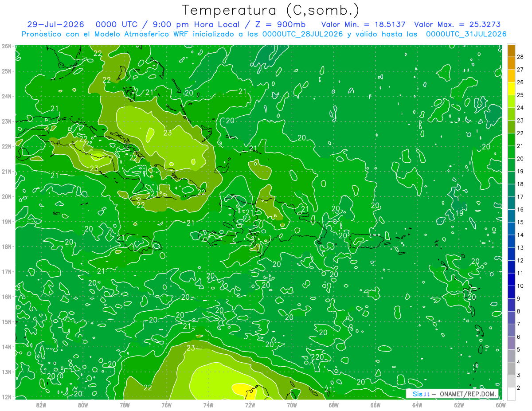Click the '68W' longitude axis label
Image resolution: width=532 pixels, height=411 pixels.
click(x=334, y=404)
